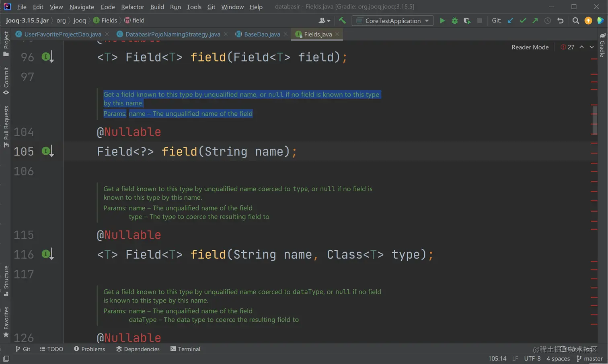Close the UserFavoriteProjectDao.java tab
The height and width of the screenshot is (364, 608).
coord(107,34)
